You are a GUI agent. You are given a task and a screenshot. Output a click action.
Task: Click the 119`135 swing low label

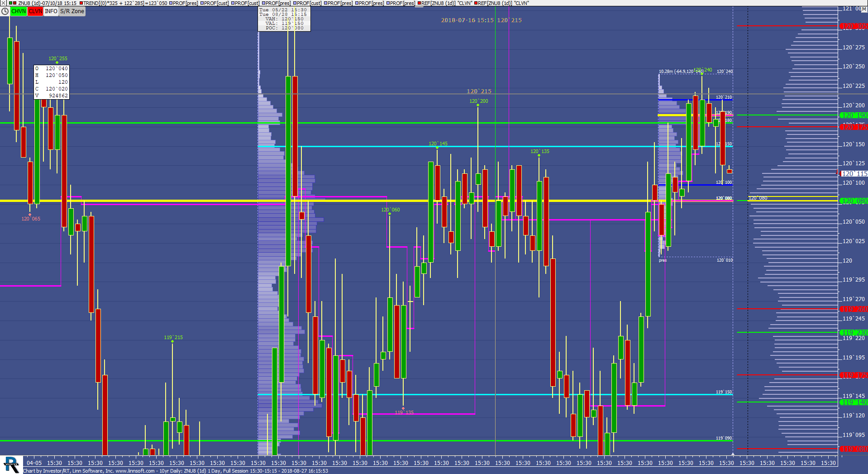pos(404,412)
